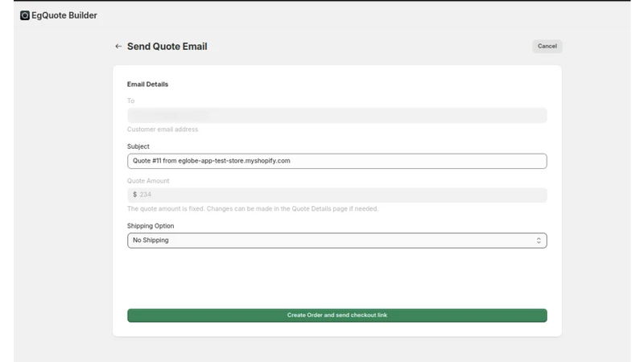Click the EgQuote Builder app logo icon
This screenshot has width=644, height=362.
[25, 15]
